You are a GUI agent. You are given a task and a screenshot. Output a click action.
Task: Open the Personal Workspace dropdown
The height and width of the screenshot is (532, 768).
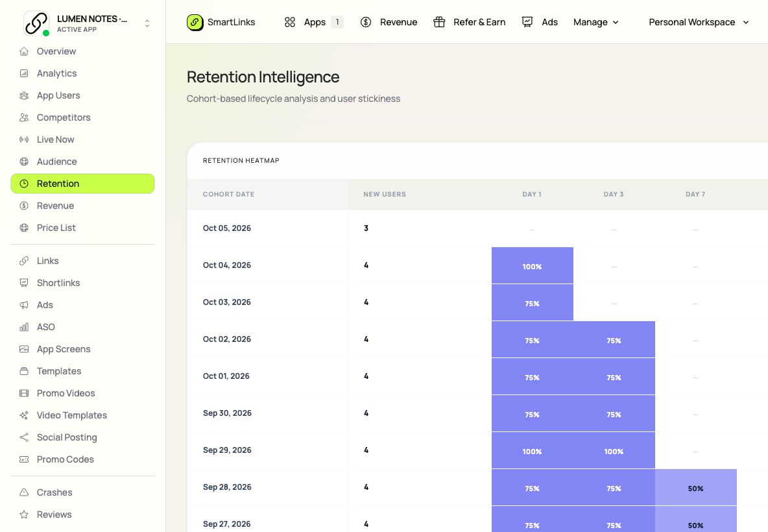(699, 22)
